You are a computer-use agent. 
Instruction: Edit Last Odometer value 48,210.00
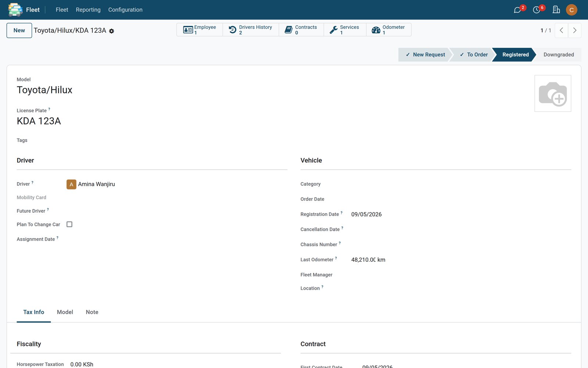coord(363,260)
